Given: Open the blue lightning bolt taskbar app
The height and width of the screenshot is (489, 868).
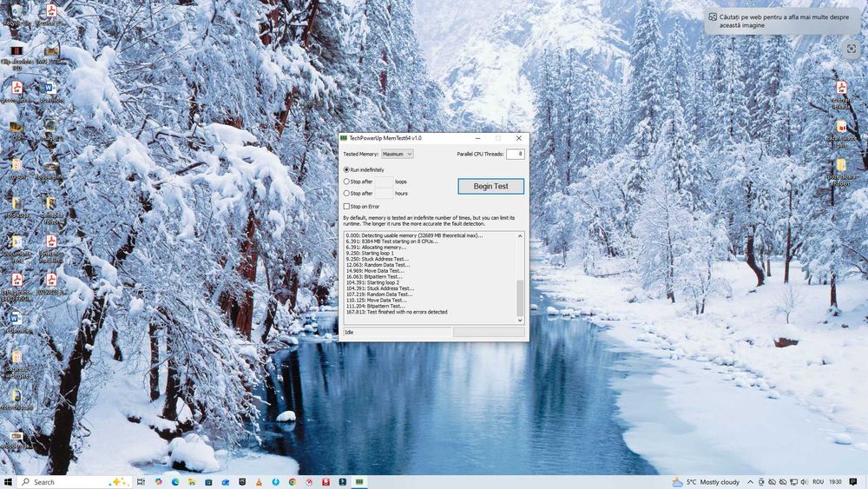Looking at the screenshot, I should [x=275, y=482].
